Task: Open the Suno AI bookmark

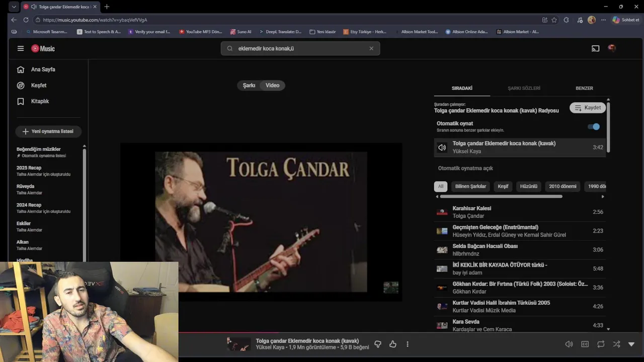Action: tap(240, 32)
